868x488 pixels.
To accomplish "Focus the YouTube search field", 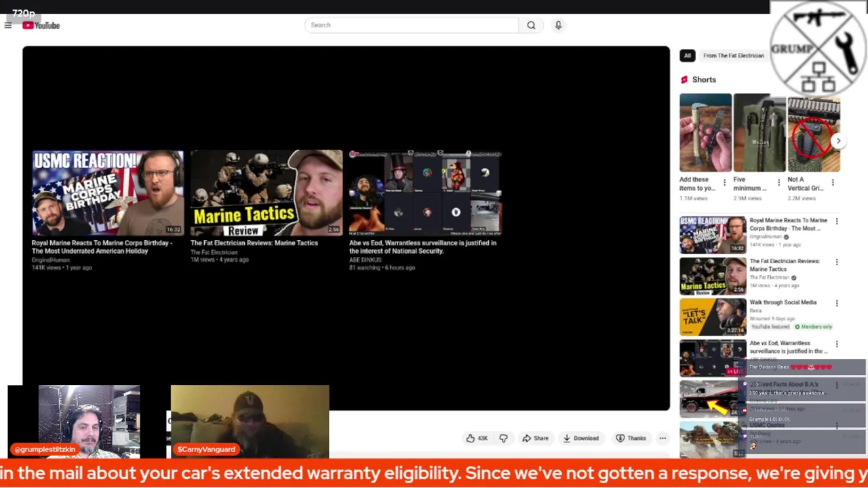I will (x=412, y=25).
